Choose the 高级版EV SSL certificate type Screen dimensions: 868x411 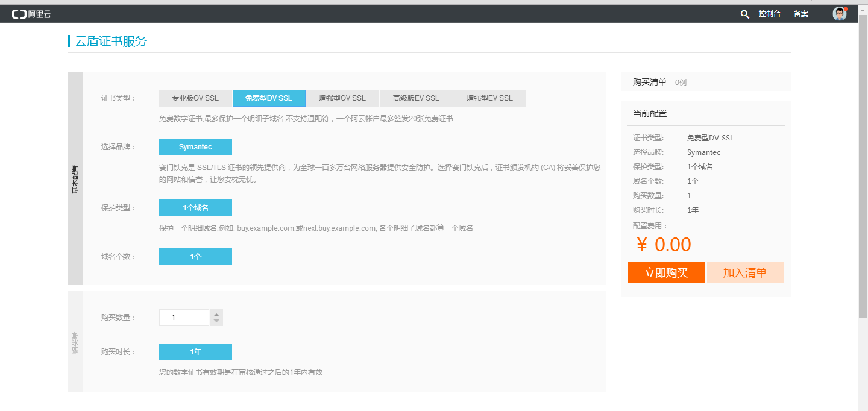pos(416,98)
